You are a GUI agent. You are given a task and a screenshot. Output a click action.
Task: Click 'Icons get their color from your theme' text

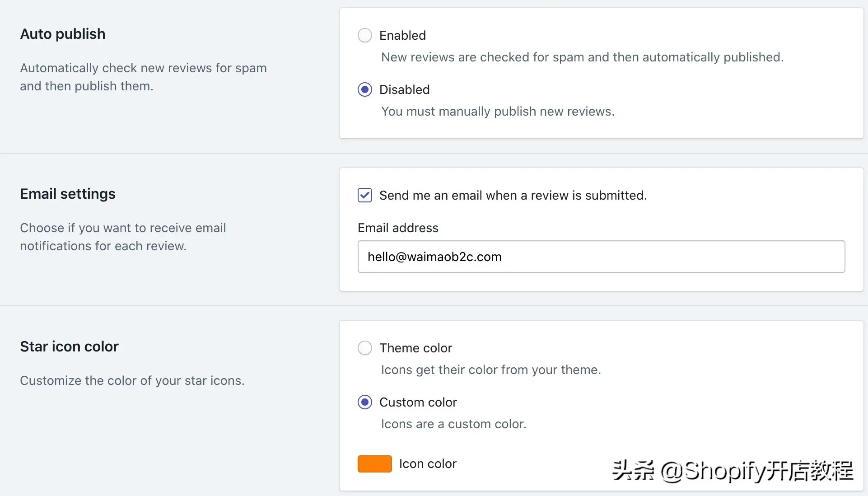click(491, 370)
